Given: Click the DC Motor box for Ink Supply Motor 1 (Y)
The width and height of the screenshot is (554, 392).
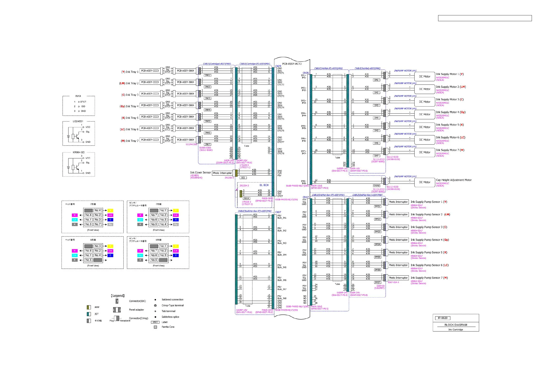Looking at the screenshot, I should click(x=424, y=77).
